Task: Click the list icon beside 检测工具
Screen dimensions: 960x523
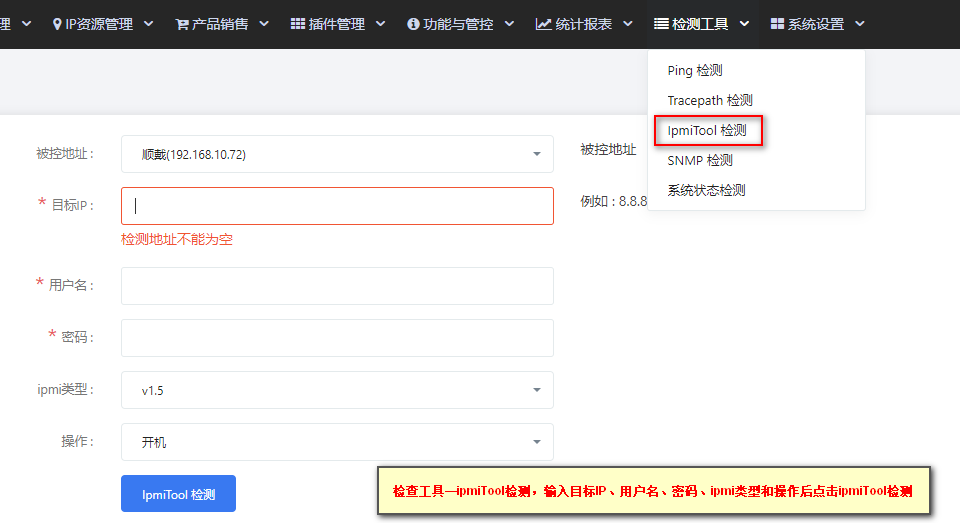Action: click(661, 24)
